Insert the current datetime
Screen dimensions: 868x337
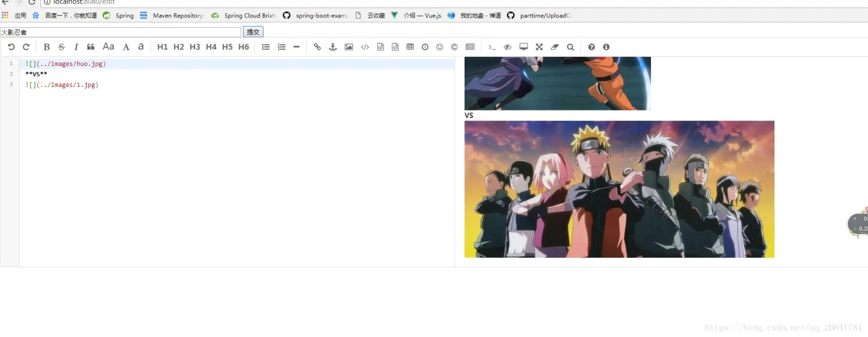(425, 47)
